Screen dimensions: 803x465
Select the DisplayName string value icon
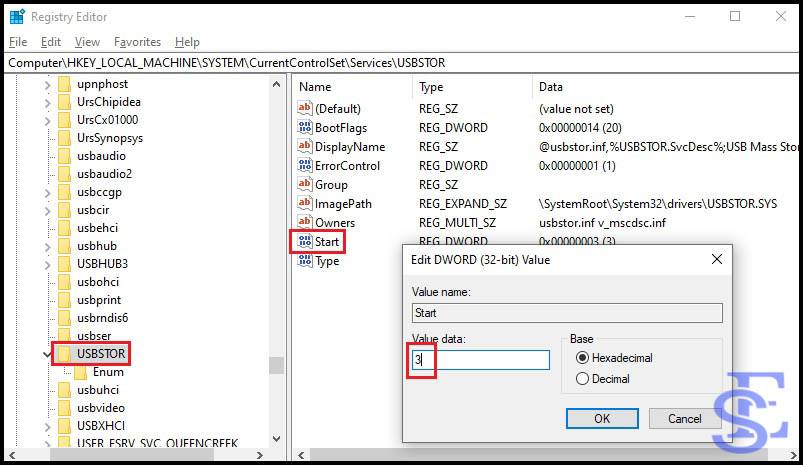point(305,146)
